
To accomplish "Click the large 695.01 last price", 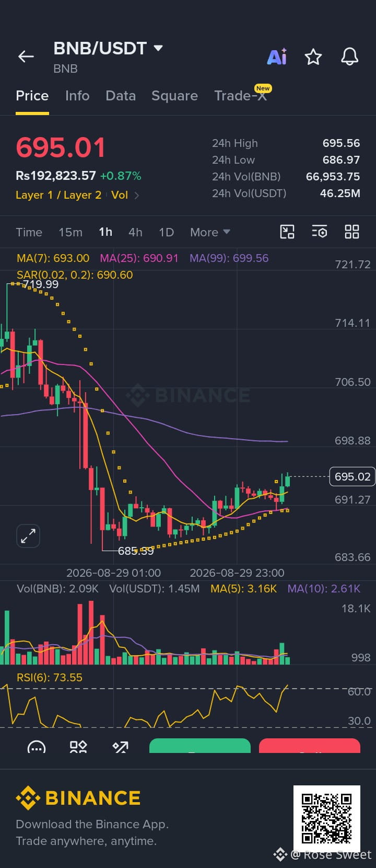I will (61, 147).
